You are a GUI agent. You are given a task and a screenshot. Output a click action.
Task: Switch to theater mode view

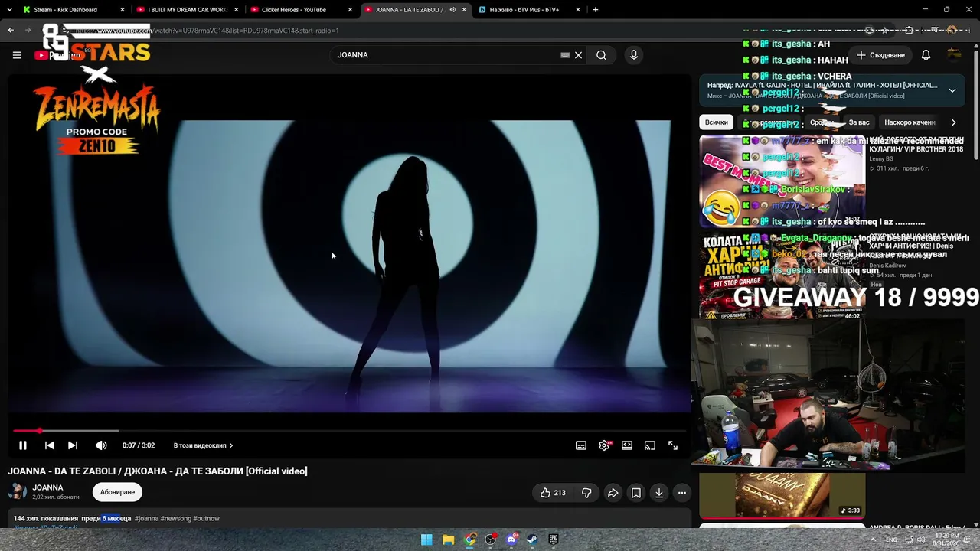coord(627,445)
